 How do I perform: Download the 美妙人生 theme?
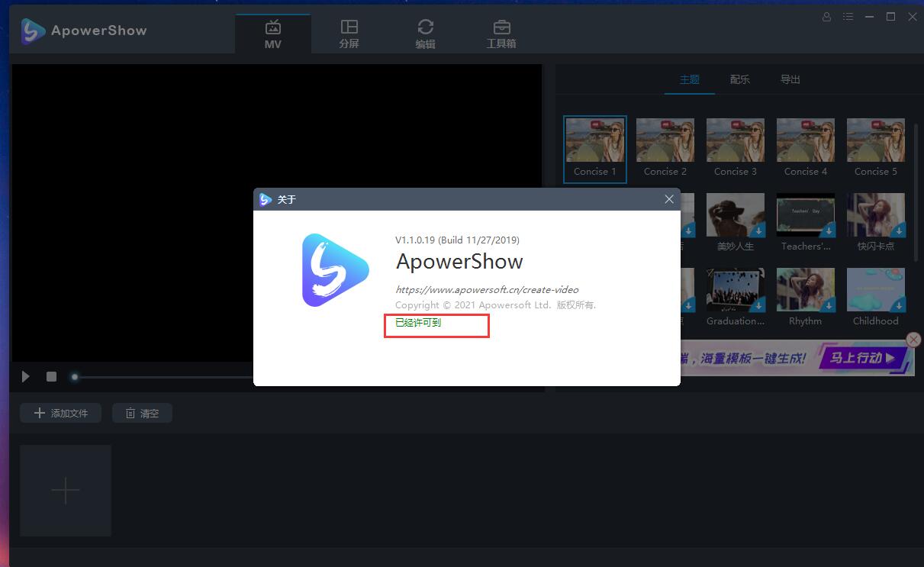click(758, 230)
